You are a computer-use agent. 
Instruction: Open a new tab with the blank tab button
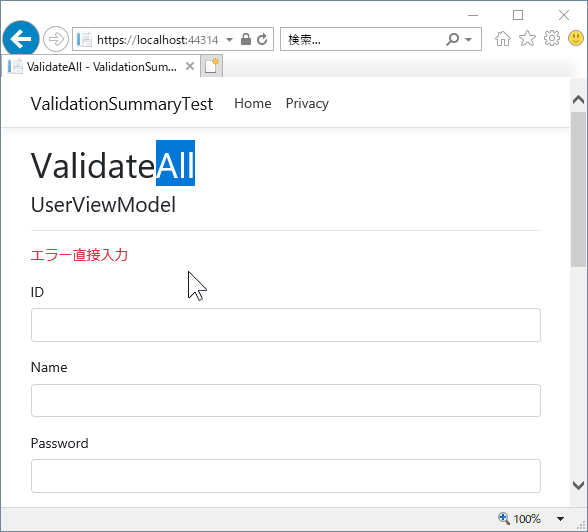point(212,66)
